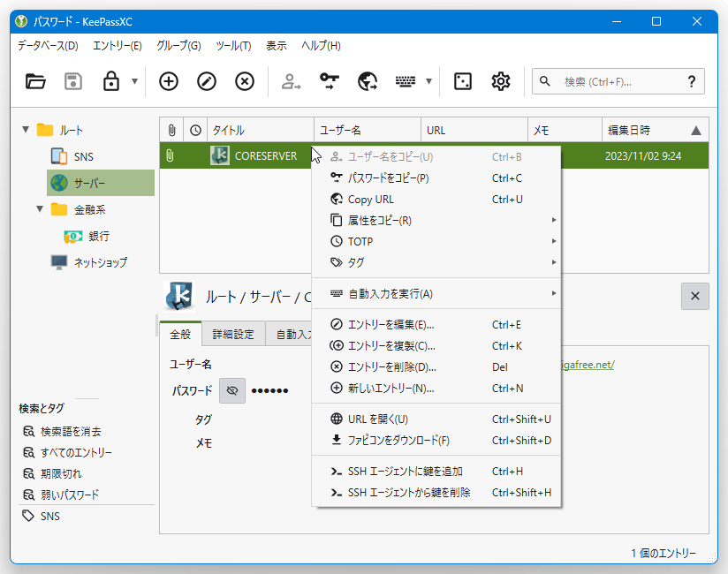Select ファビコンをダウンロード menu item
The image size is (728, 574).
(x=436, y=441)
